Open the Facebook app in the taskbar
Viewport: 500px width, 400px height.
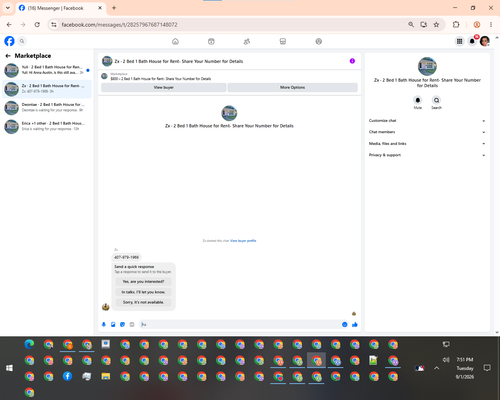click(x=67, y=376)
